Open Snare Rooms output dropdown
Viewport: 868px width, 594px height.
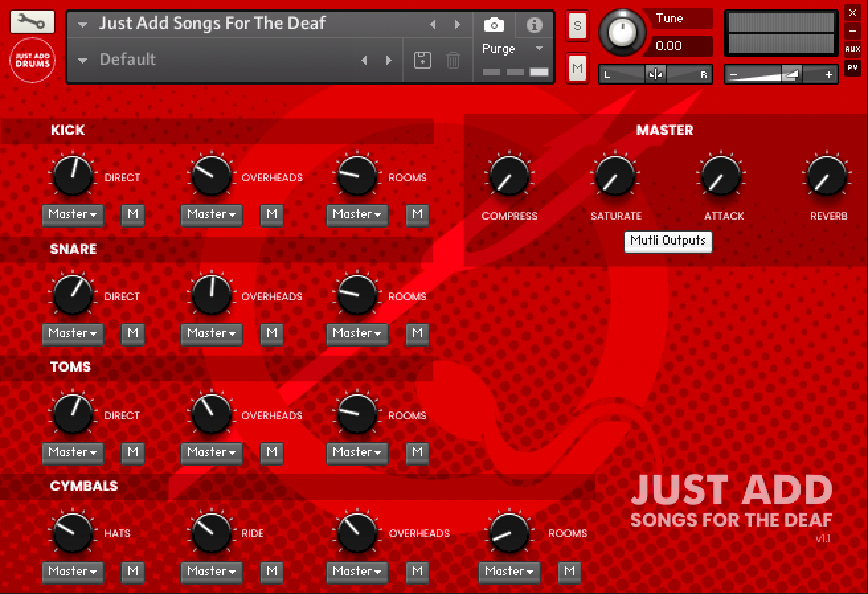point(357,333)
